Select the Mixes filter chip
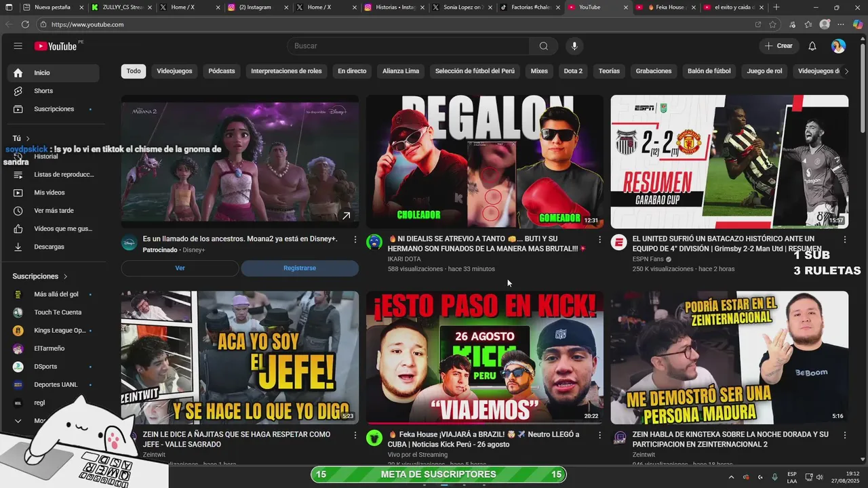This screenshot has width=868, height=488. [539, 71]
